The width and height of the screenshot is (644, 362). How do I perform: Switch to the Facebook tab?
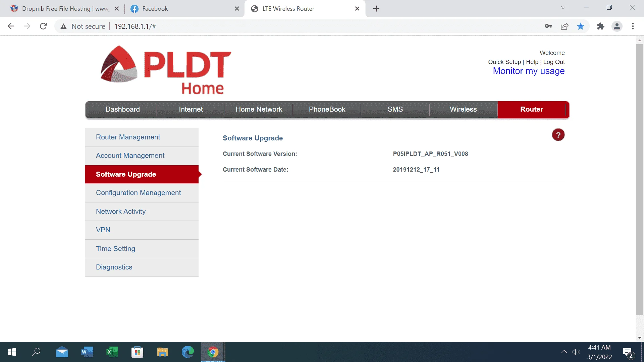[185, 9]
